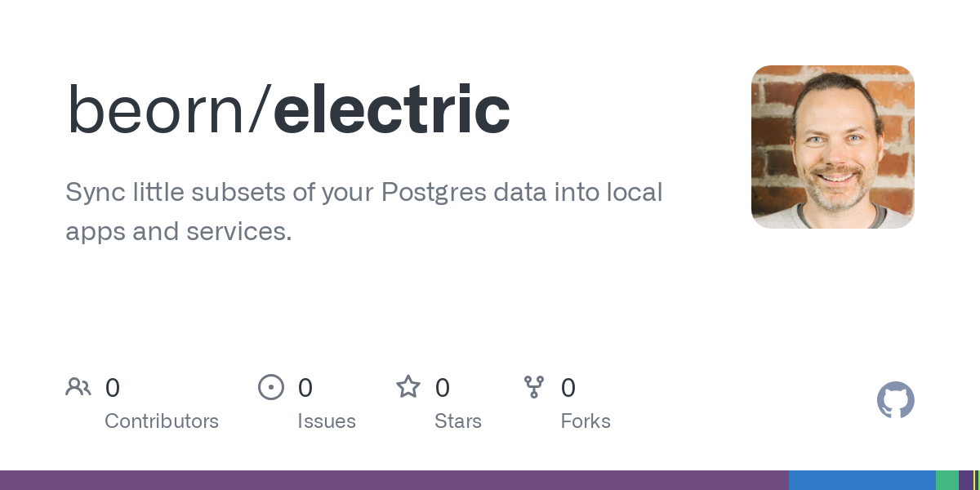Viewport: 980px width, 490px height.
Task: Click the Forks branch icon
Action: click(534, 387)
